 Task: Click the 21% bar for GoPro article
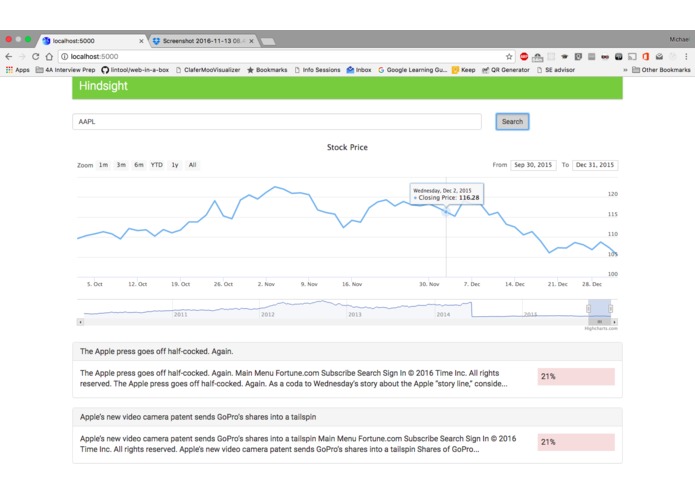pos(576,442)
